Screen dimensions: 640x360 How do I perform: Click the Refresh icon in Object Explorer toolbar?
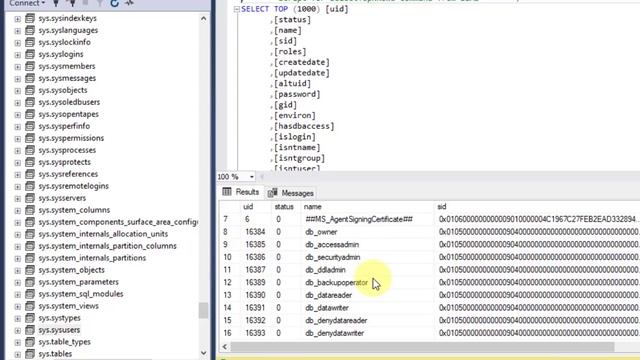(x=115, y=3)
